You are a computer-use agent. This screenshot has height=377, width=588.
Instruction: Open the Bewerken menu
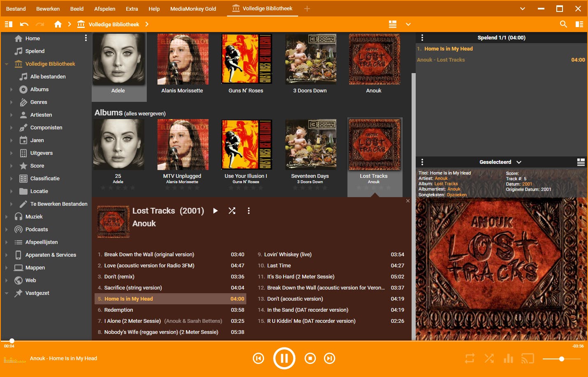coord(48,9)
